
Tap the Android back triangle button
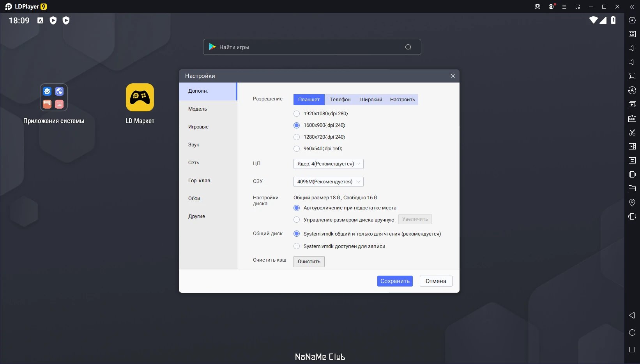[x=632, y=315]
